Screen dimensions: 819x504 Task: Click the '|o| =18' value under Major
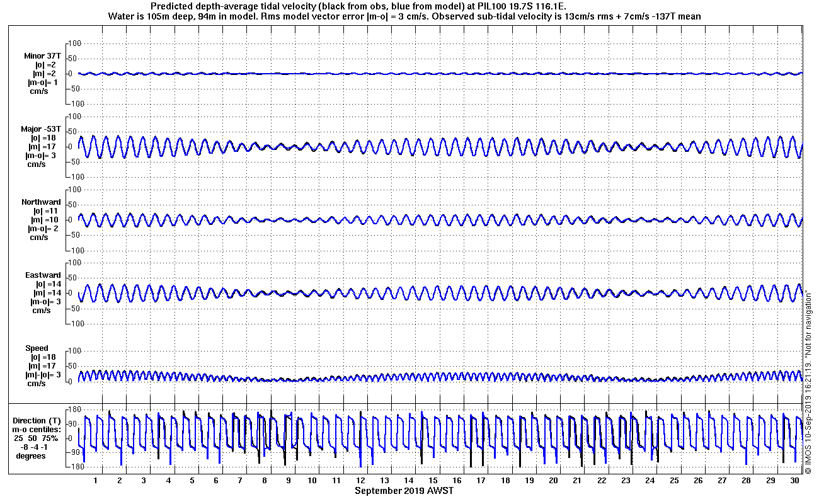pyautogui.click(x=44, y=138)
